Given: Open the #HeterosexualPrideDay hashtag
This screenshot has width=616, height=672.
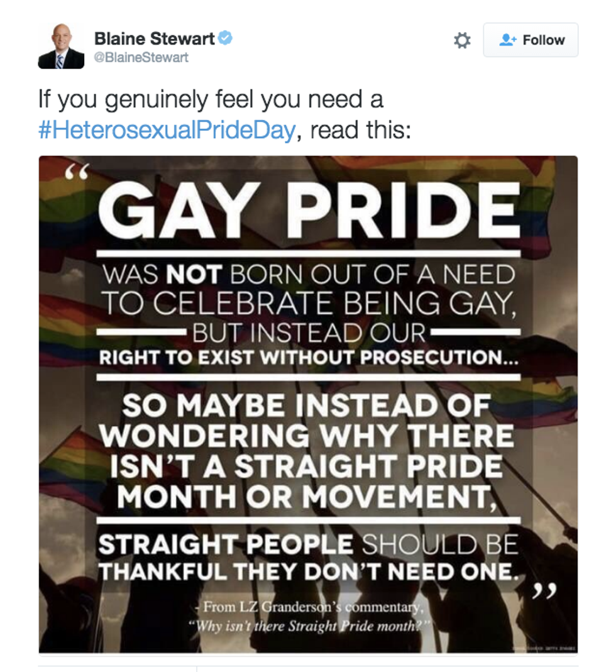Looking at the screenshot, I should pos(166,131).
